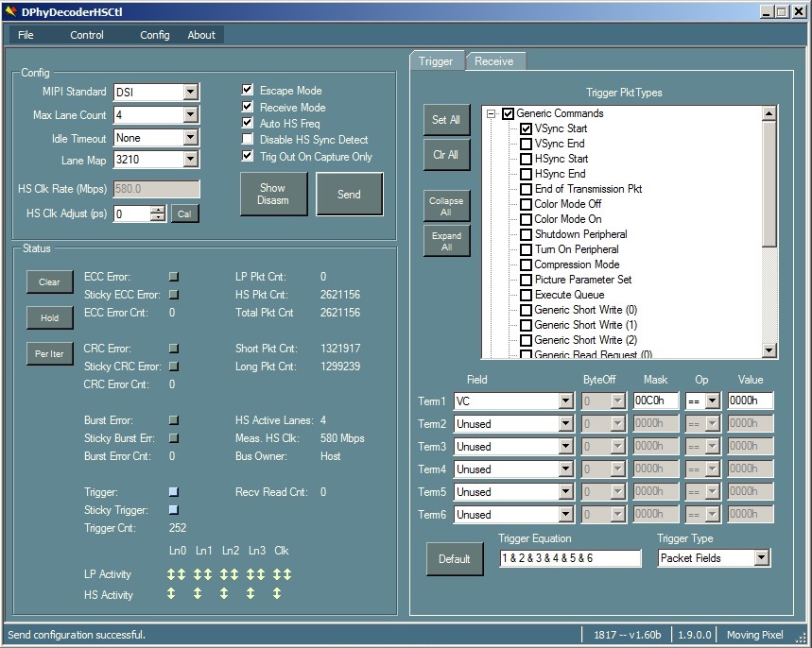Check the HSync Start trigger packet type

click(x=525, y=159)
